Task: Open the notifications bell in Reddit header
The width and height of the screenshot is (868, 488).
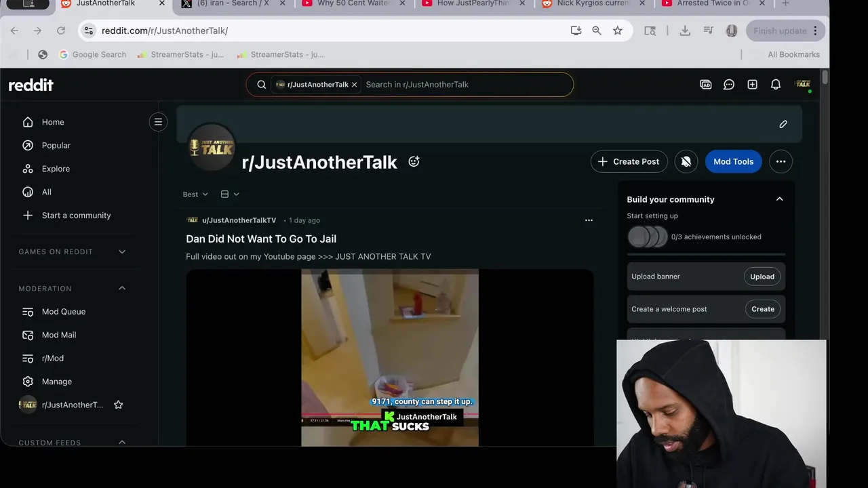Action: 775,85
